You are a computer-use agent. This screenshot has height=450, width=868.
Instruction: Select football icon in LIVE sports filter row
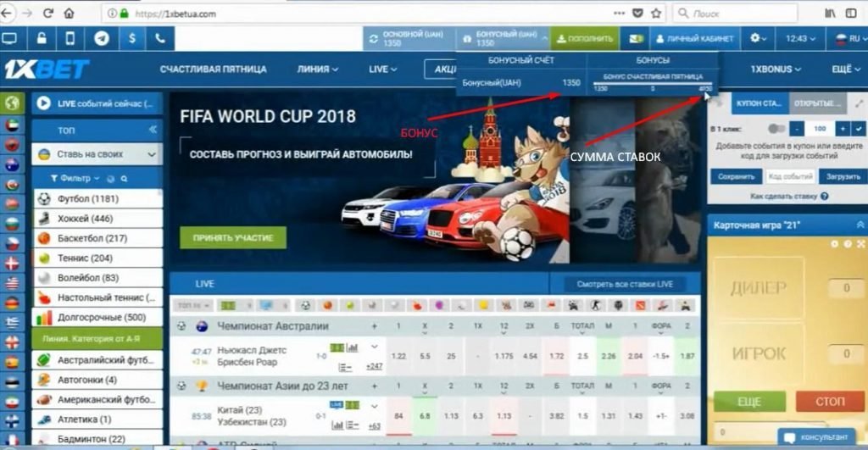(x=305, y=305)
